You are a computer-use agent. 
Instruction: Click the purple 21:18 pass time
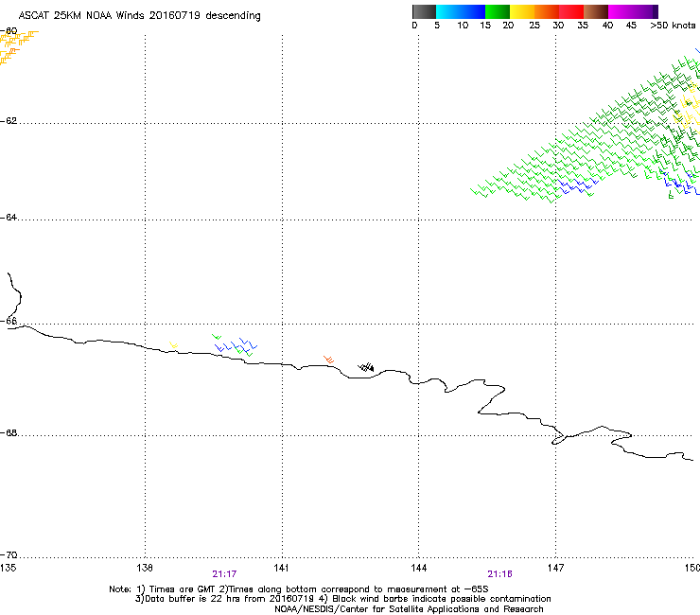pyautogui.click(x=499, y=574)
